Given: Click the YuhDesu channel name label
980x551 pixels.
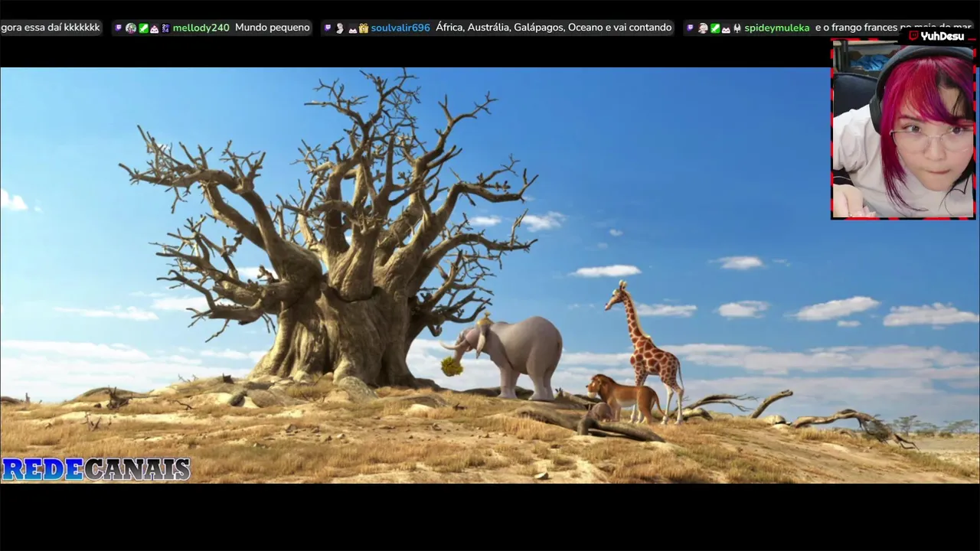Looking at the screenshot, I should pos(942,36).
